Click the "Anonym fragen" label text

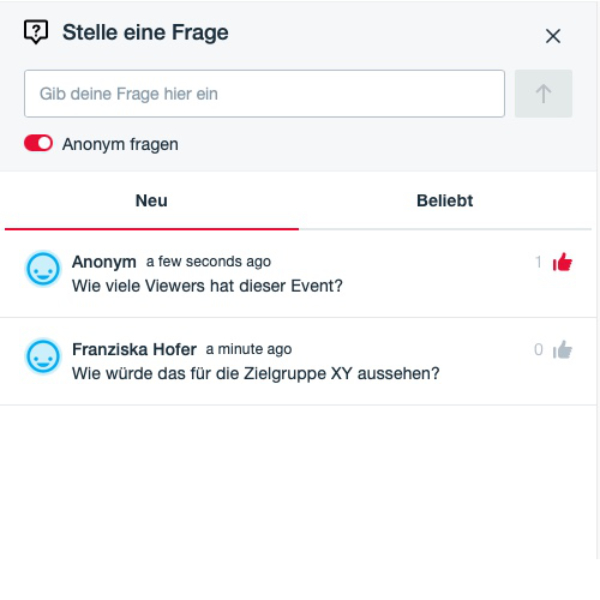pyautogui.click(x=120, y=144)
